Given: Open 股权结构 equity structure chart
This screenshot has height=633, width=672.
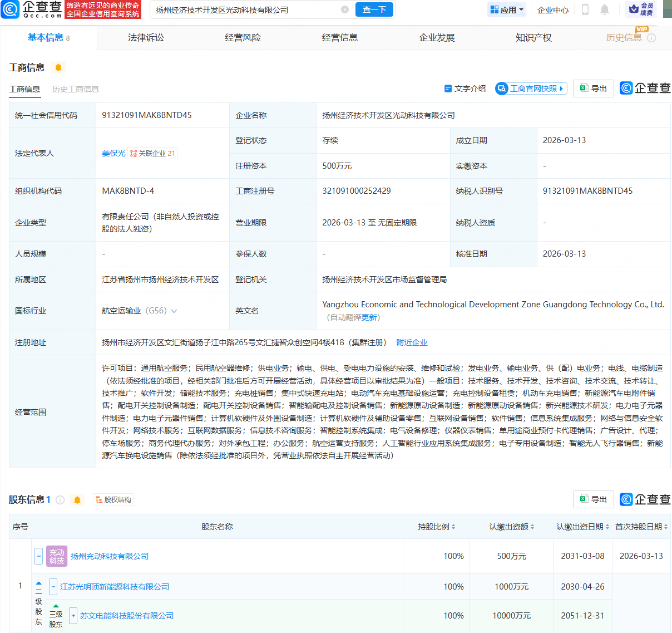Looking at the screenshot, I should pos(113,500).
